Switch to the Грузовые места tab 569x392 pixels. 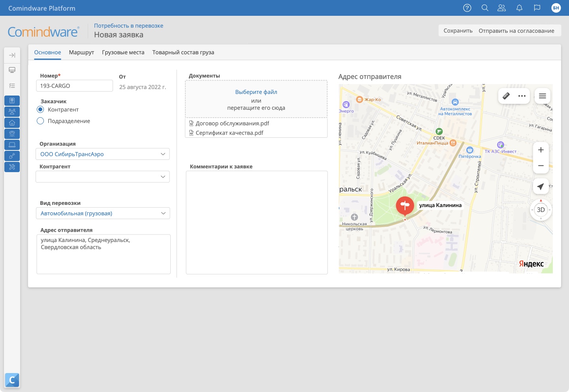point(123,53)
